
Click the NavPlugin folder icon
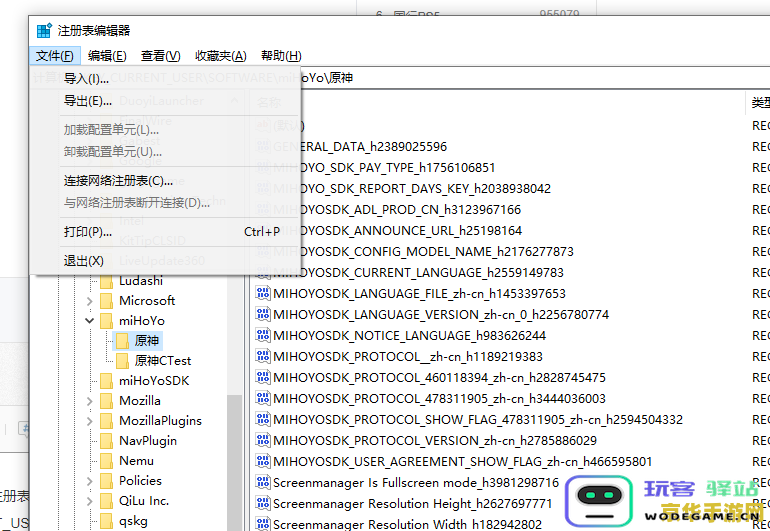107,441
